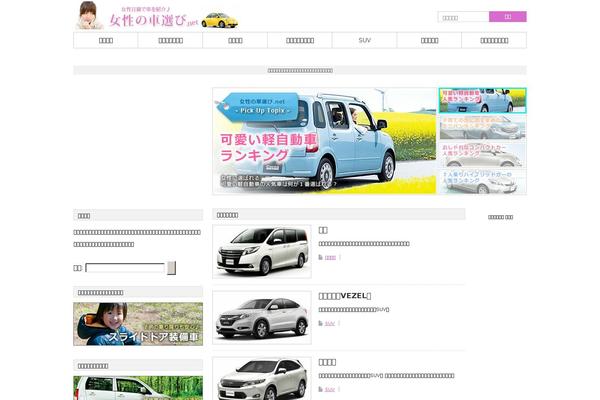This screenshot has height=400, width=600.
Task: Open the 可愛い軽自動車ランキング main slider banner
Action: (x=324, y=141)
